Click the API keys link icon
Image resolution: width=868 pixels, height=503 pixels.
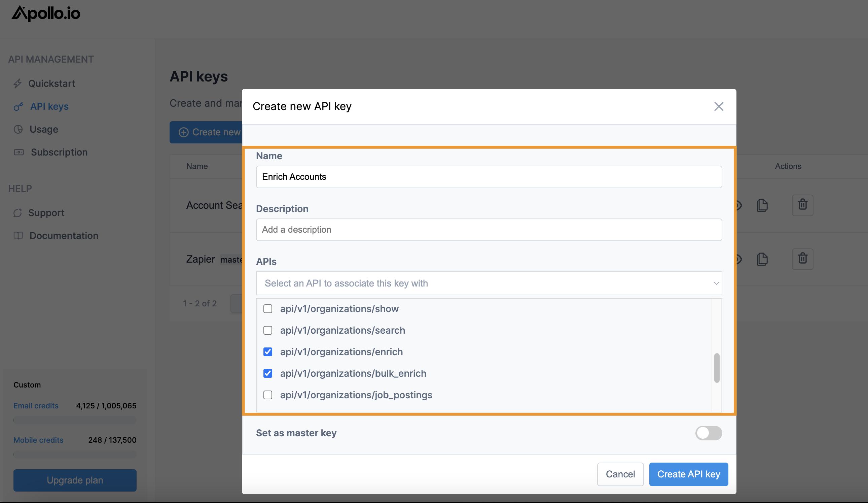tap(18, 106)
